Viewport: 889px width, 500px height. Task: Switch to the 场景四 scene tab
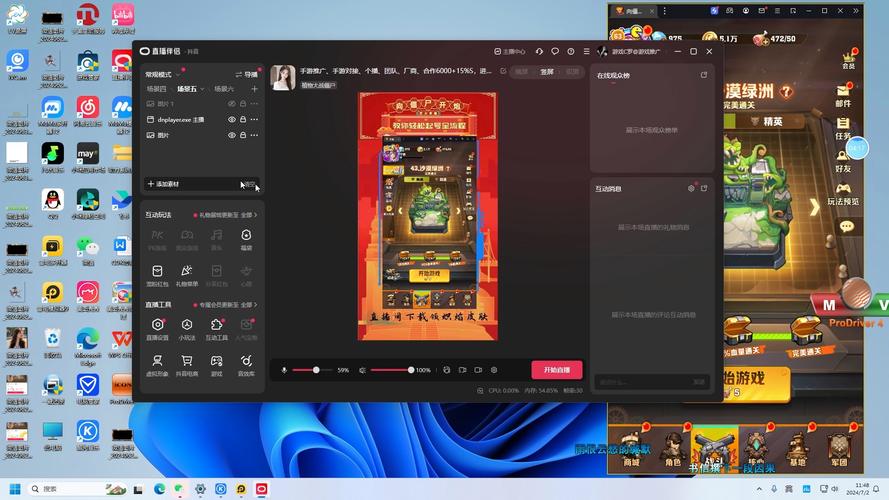pyautogui.click(x=157, y=89)
